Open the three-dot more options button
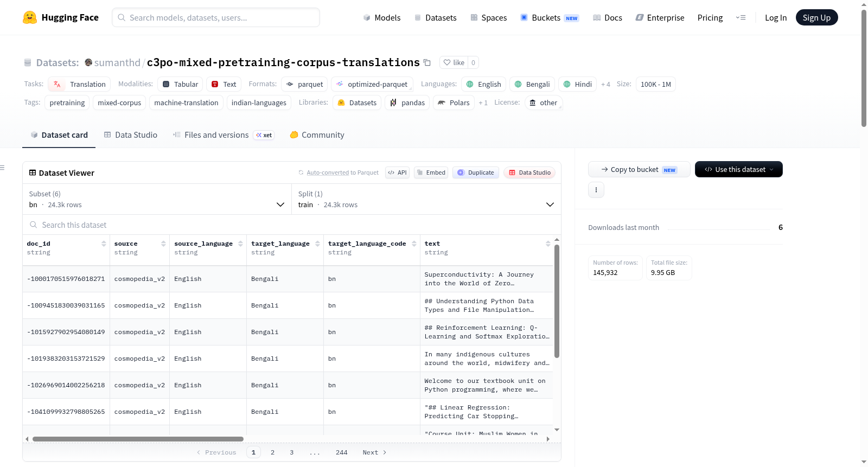This screenshot has height=467, width=868. tap(596, 190)
